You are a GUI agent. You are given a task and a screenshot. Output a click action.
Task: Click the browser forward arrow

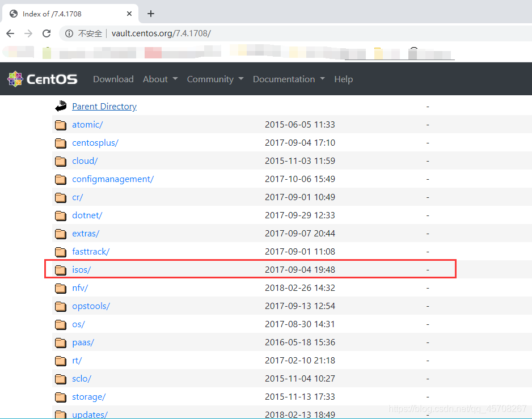coord(28,33)
